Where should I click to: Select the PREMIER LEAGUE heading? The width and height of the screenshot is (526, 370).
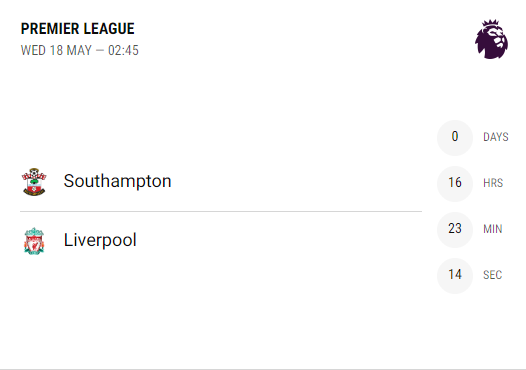click(x=77, y=29)
